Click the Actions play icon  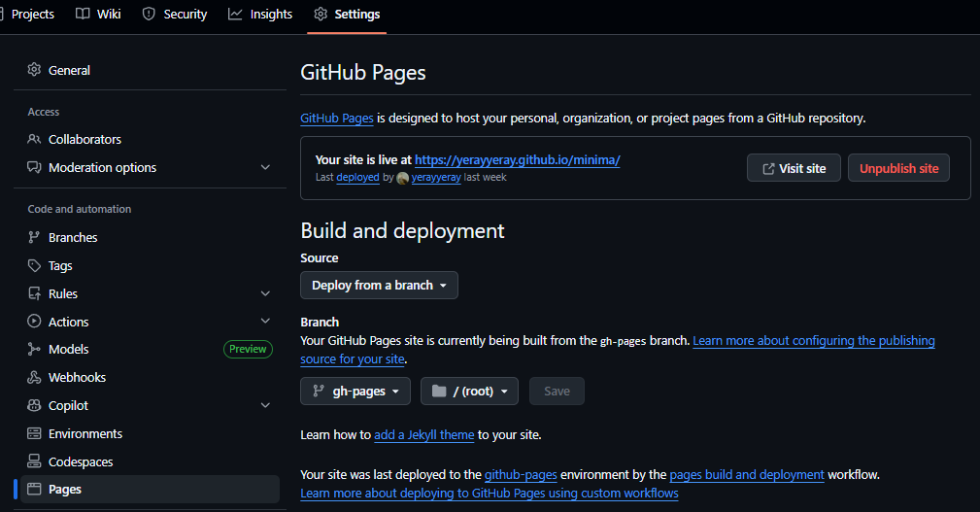click(x=34, y=322)
